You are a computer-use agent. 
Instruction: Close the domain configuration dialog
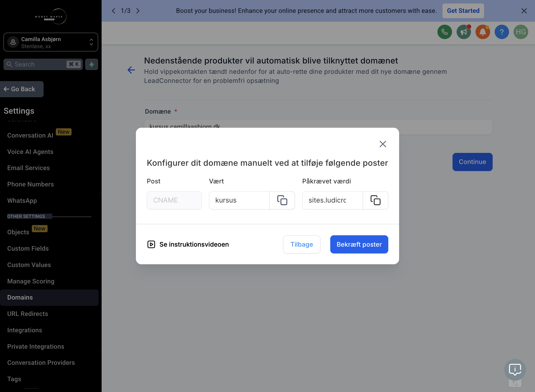(383, 144)
